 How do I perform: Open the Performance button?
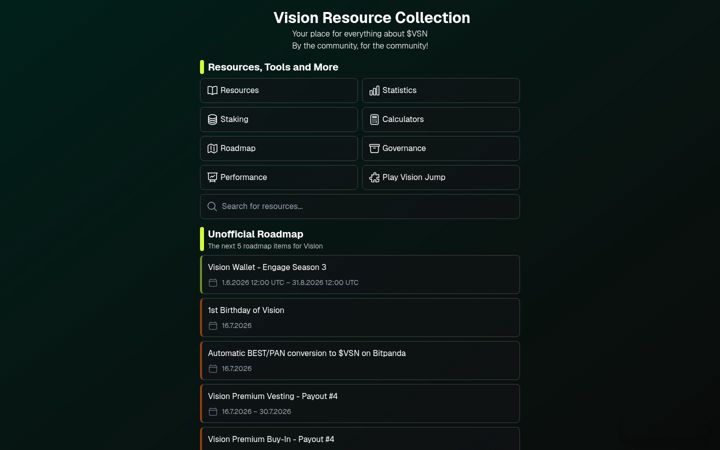coord(279,177)
